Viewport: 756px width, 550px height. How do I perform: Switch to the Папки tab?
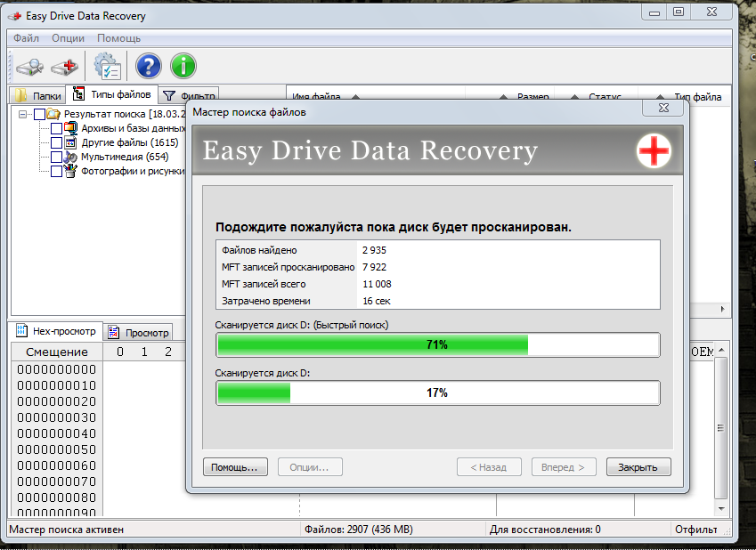pyautogui.click(x=38, y=95)
